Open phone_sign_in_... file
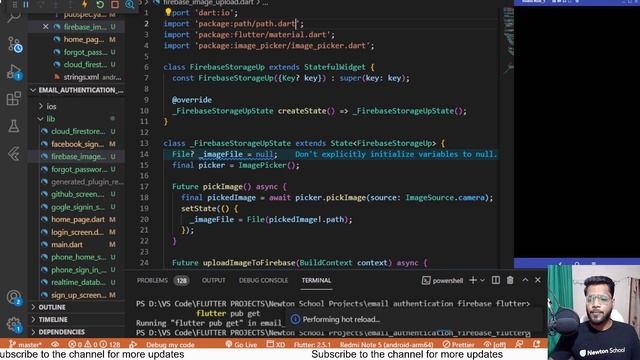Screen dimensions: 640x360 pyautogui.click(x=77, y=270)
